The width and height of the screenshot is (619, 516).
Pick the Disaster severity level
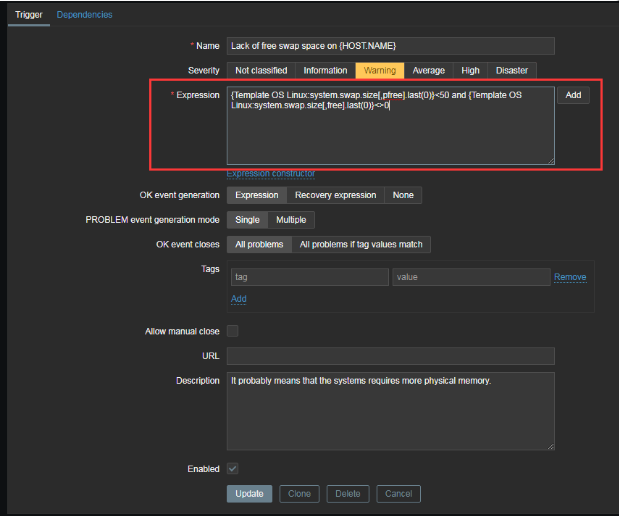(511, 71)
